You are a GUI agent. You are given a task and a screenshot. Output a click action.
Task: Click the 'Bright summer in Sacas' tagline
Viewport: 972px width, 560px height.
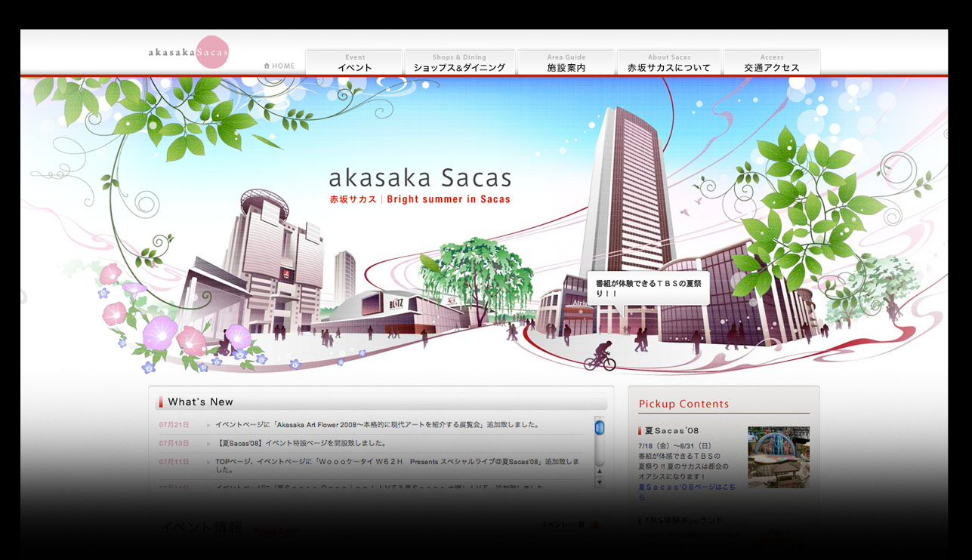pos(449,200)
